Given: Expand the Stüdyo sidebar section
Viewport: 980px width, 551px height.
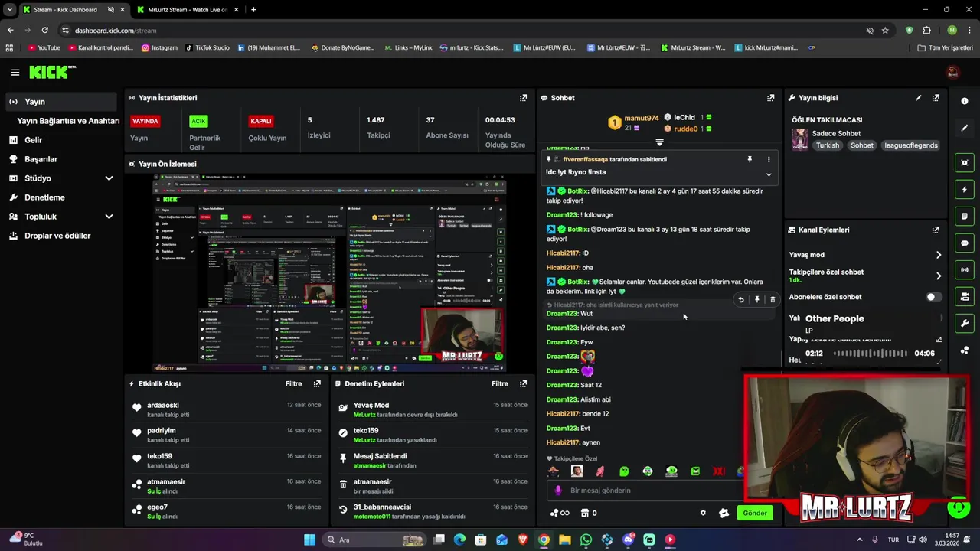Looking at the screenshot, I should coord(109,178).
